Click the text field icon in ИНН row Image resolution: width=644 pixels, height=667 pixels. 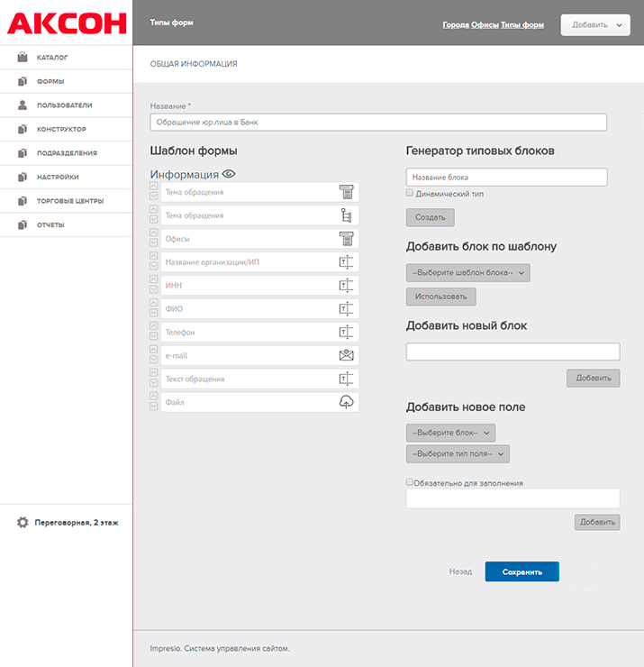click(347, 286)
